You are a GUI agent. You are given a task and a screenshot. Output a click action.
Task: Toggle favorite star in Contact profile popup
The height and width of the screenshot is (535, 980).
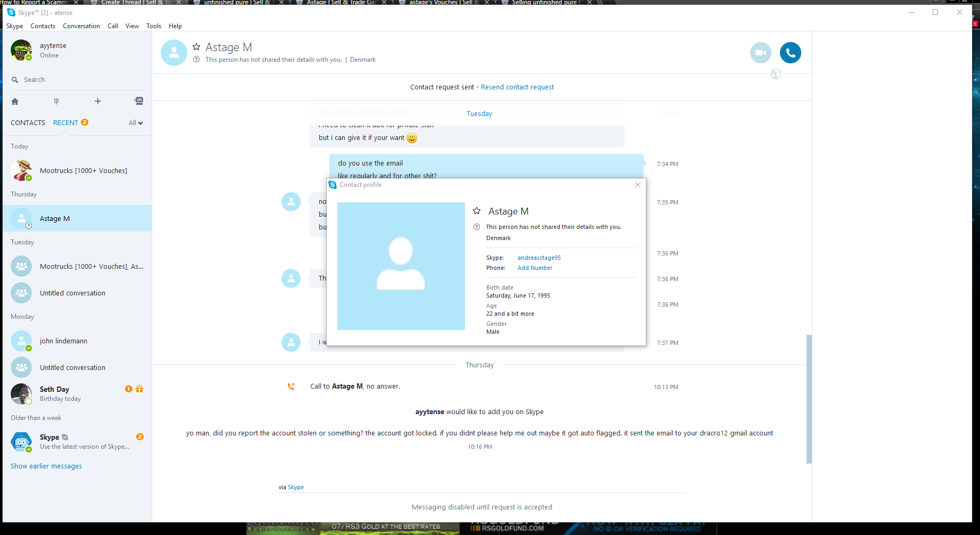tap(477, 211)
